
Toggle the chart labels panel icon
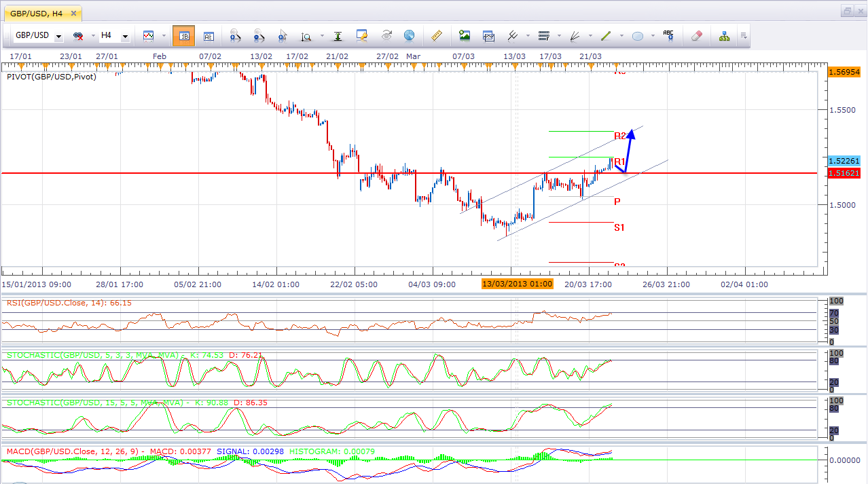pos(209,35)
